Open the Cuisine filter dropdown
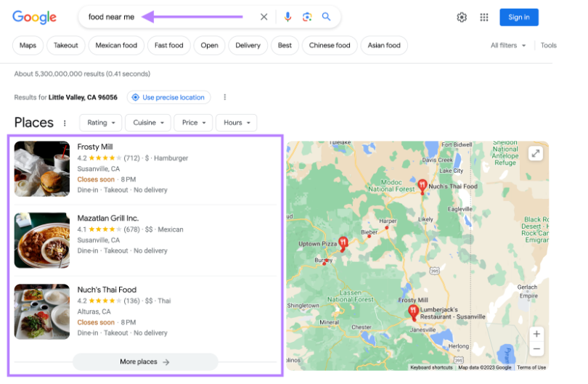The width and height of the screenshot is (588, 384). click(148, 123)
